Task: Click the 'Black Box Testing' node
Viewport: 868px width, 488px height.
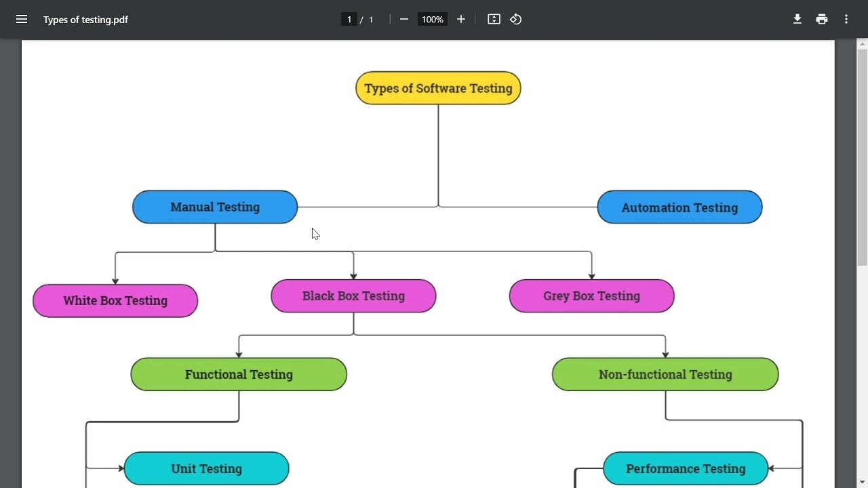Action: click(x=353, y=296)
